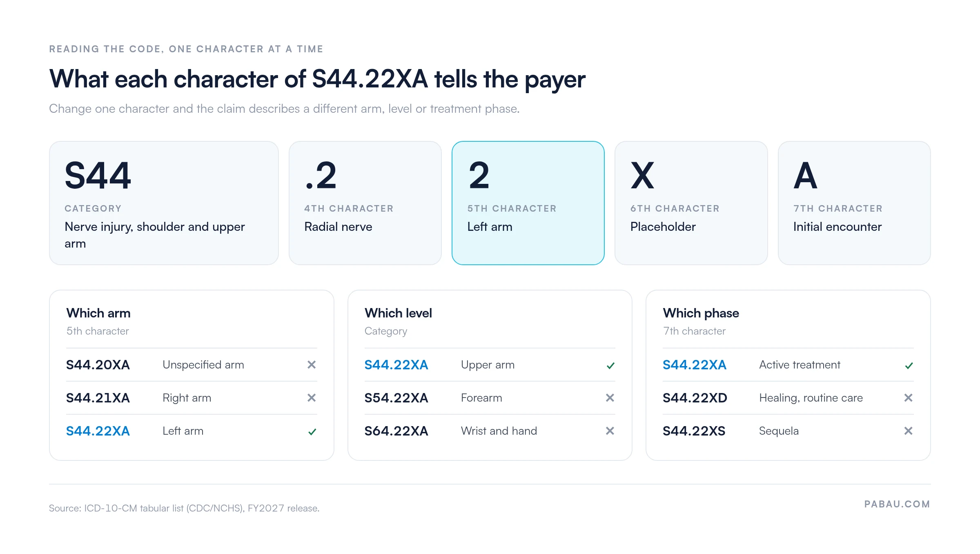Click the S44.22XA code in Which phase panel
980x554 pixels.
pos(695,365)
